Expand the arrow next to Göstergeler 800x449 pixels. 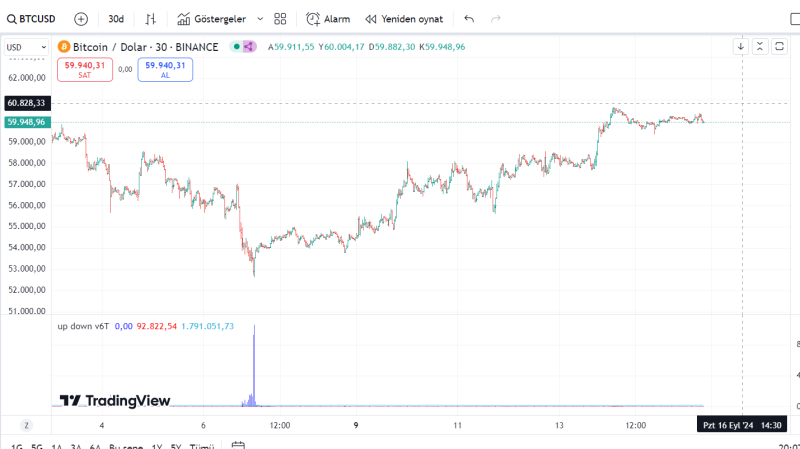pos(260,18)
